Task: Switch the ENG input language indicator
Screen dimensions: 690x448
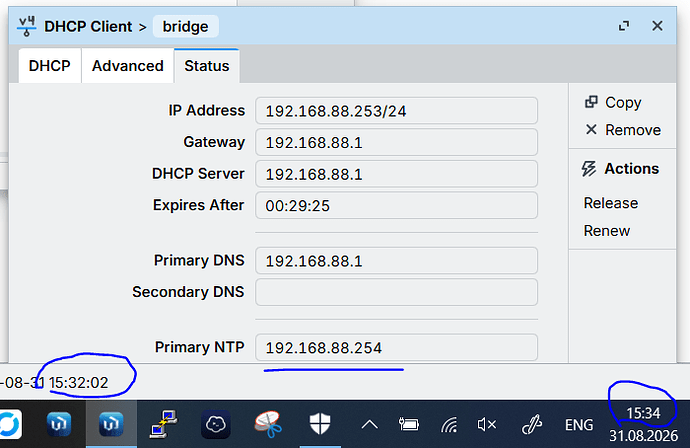Action: (579, 425)
